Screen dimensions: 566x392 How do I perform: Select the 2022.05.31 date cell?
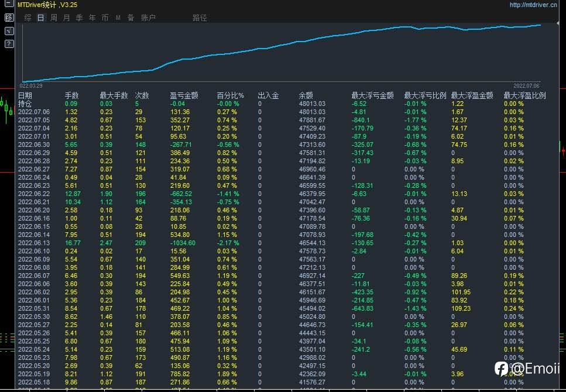point(34,308)
